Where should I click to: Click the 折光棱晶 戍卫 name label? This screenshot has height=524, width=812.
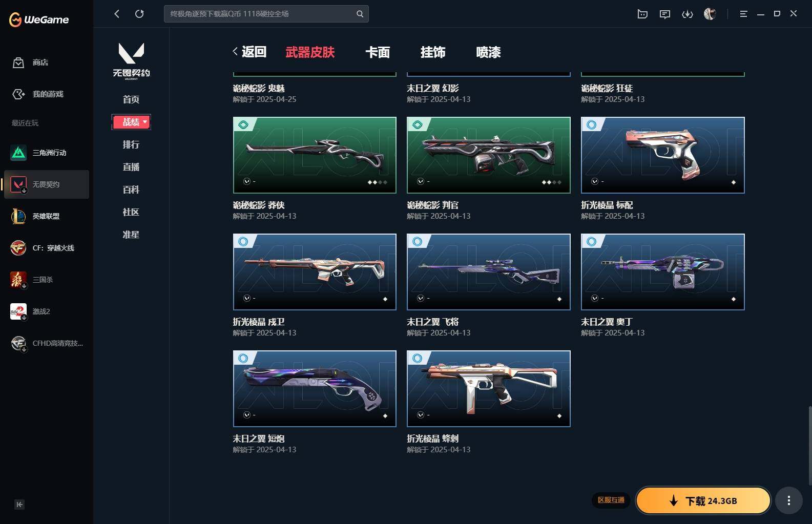pyautogui.click(x=259, y=322)
